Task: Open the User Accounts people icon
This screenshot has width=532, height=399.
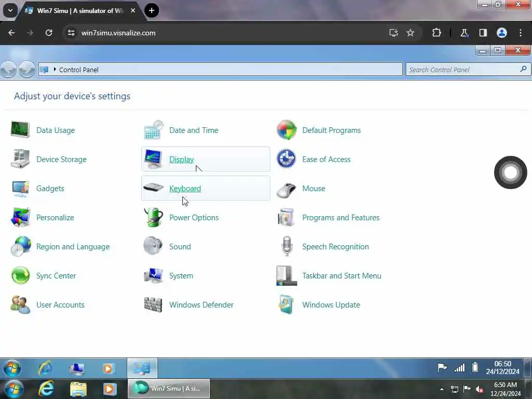Action: 20,304
